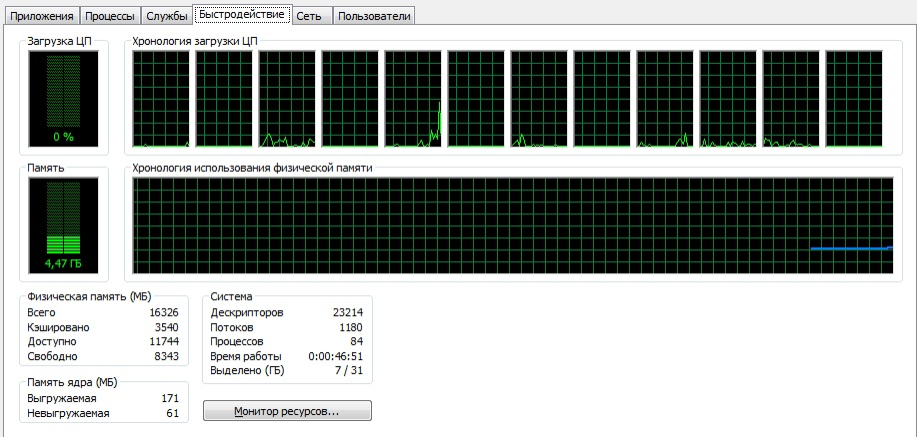Viewport: 917px width, 437px height.
Task: Click the Память meter showing 4,47 ГБ
Action: tap(64, 226)
